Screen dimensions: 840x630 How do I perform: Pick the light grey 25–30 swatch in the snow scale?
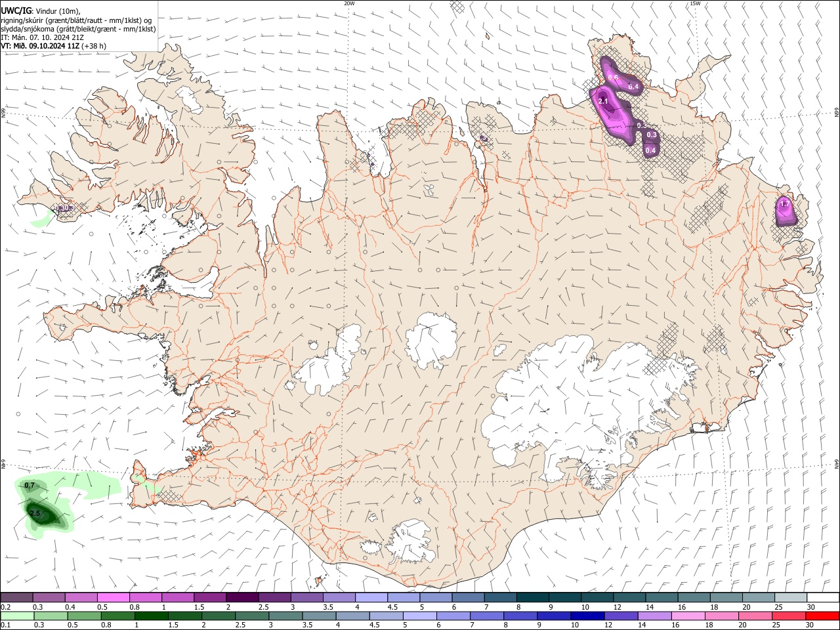[791, 598]
